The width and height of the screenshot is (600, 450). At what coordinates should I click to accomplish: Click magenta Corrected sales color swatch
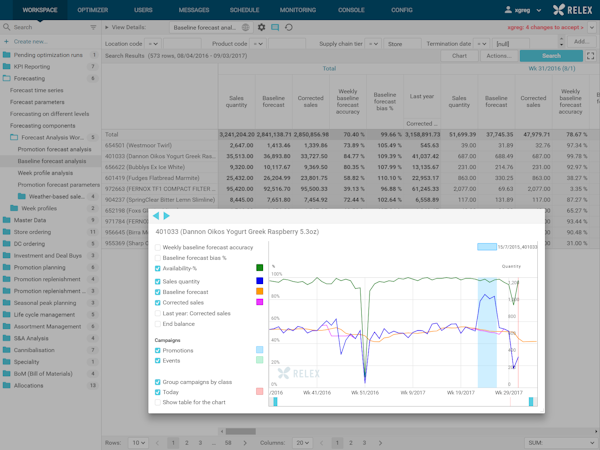coord(259,302)
